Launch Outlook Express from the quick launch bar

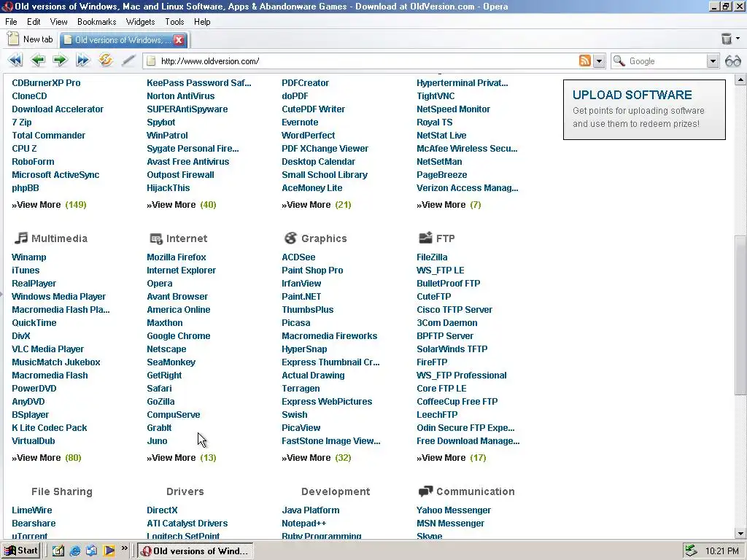click(91, 551)
